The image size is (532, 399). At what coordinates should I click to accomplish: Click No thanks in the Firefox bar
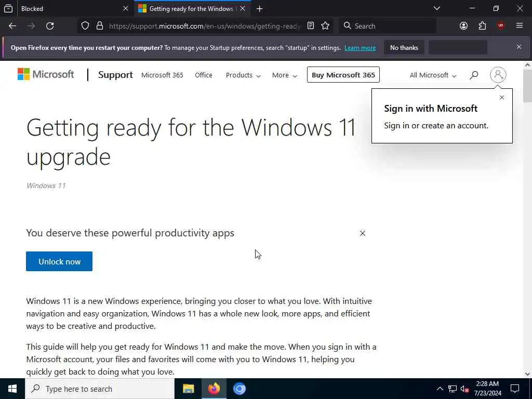404,48
